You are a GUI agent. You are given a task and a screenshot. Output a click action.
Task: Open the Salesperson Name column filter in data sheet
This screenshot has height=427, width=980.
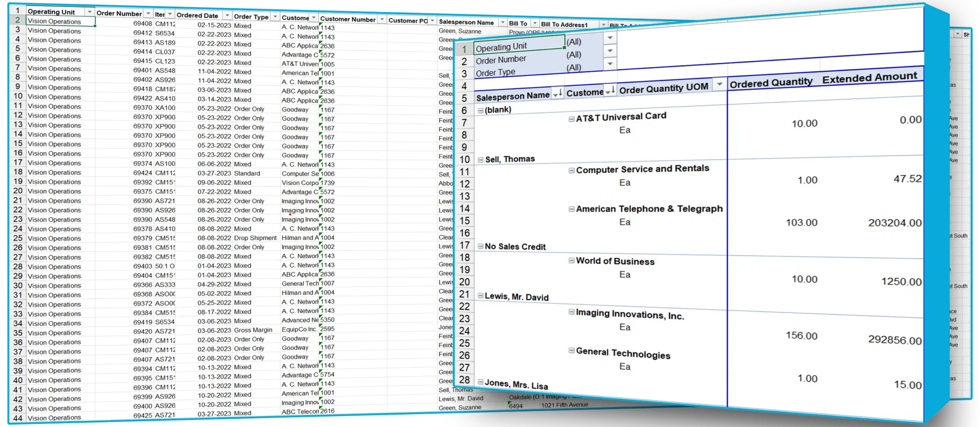(502, 22)
